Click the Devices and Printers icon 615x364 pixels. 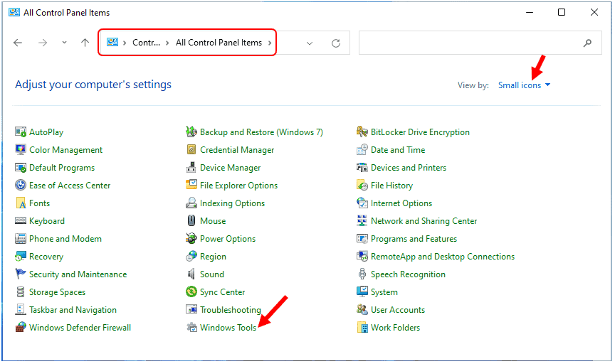pos(362,168)
